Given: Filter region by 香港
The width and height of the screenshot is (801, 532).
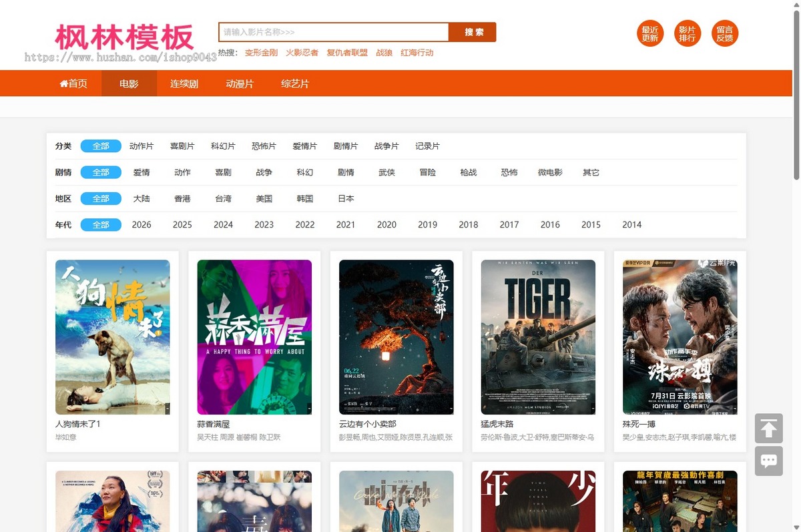Looking at the screenshot, I should click(182, 198).
